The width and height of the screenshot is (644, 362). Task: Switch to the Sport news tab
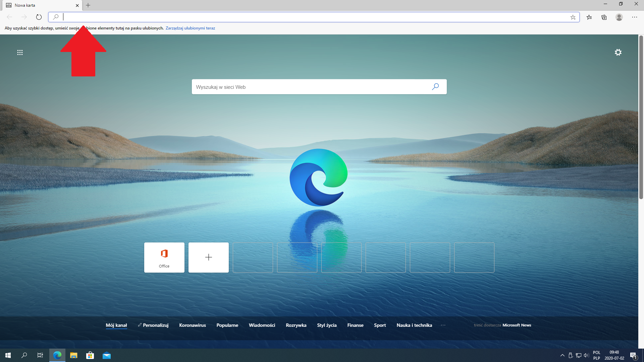tap(380, 325)
